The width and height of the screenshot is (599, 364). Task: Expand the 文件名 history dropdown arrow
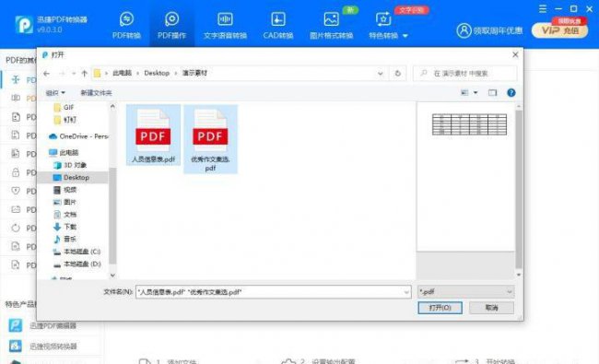[406, 292]
